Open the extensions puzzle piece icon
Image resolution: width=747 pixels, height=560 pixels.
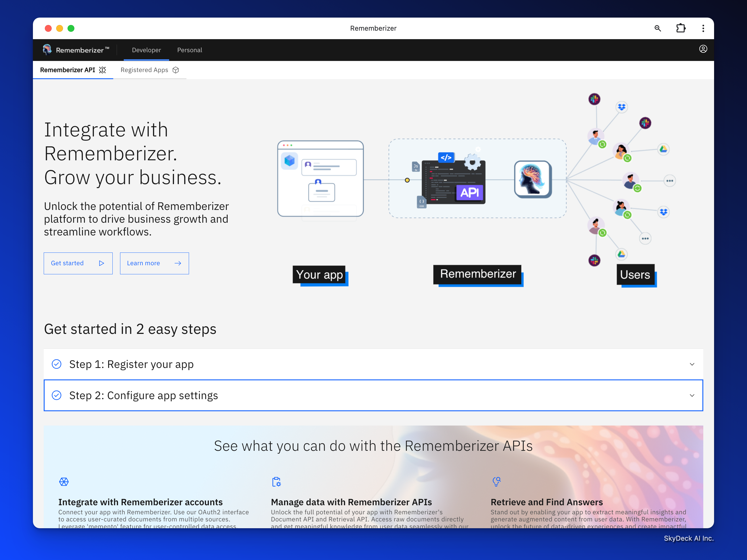pos(681,28)
